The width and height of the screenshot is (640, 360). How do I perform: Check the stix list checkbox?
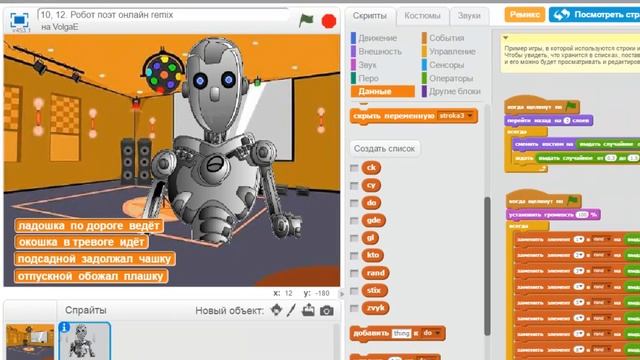[354, 291]
